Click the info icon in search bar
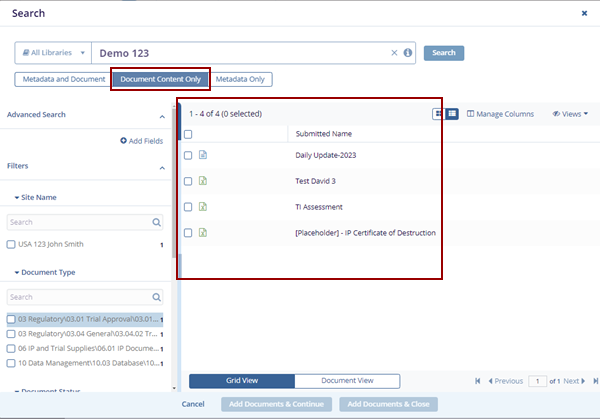 pyautogui.click(x=408, y=53)
